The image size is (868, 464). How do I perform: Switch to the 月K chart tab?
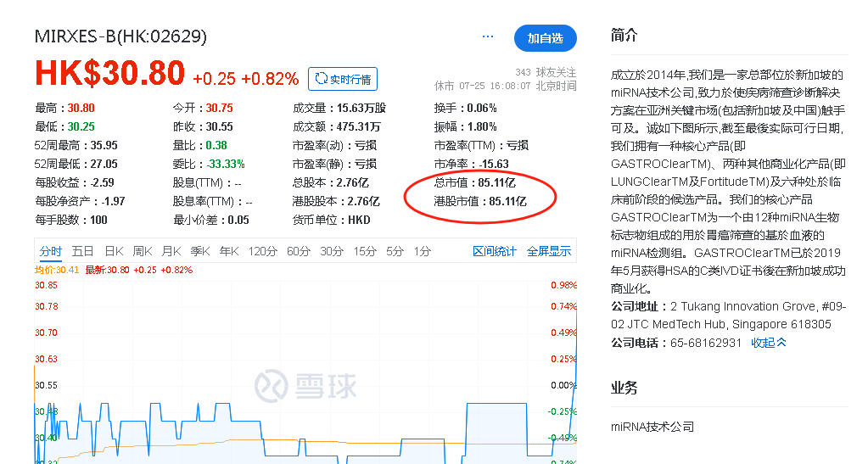171,251
